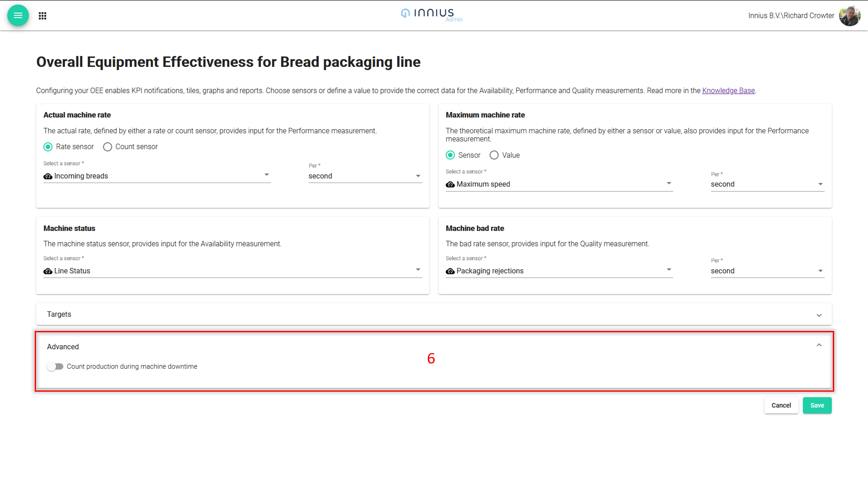Click the Innius B.V.\Richard Crowter user name
The height and width of the screenshot is (488, 868).
[x=791, y=16]
